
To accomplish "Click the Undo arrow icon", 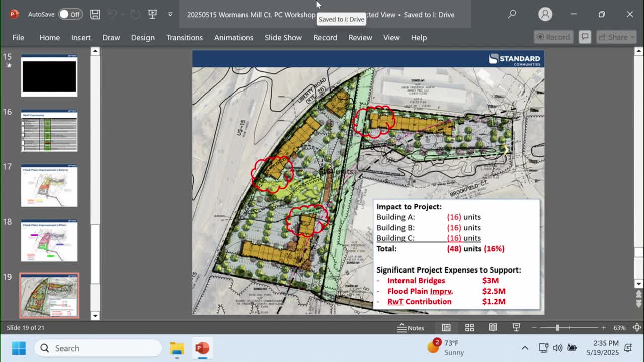I will 113,14.
